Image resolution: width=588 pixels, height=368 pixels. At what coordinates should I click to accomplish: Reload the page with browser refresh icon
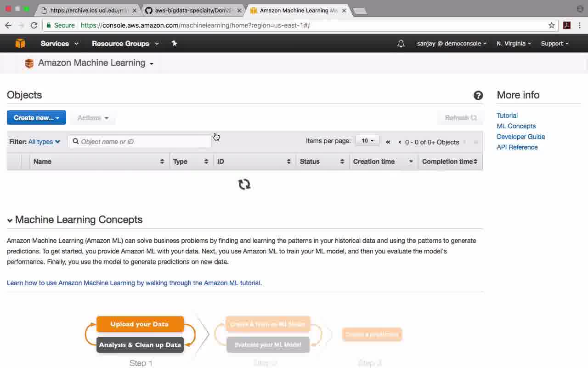[x=34, y=25]
